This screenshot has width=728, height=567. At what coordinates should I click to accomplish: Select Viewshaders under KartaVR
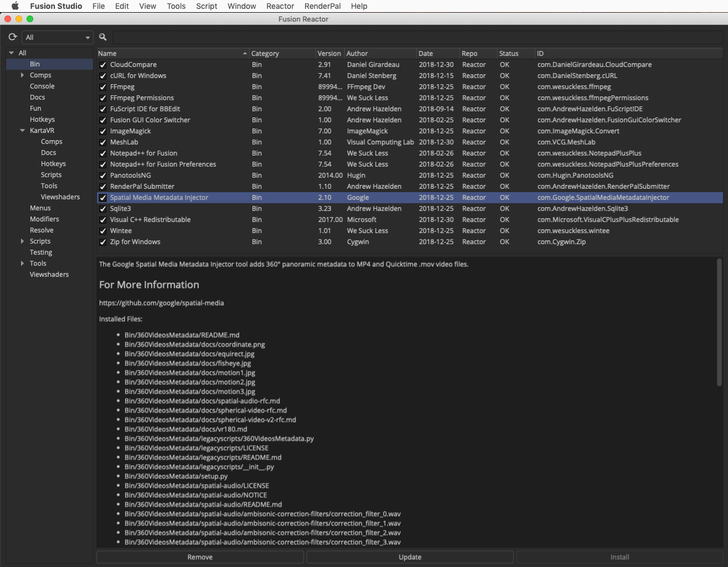point(60,197)
